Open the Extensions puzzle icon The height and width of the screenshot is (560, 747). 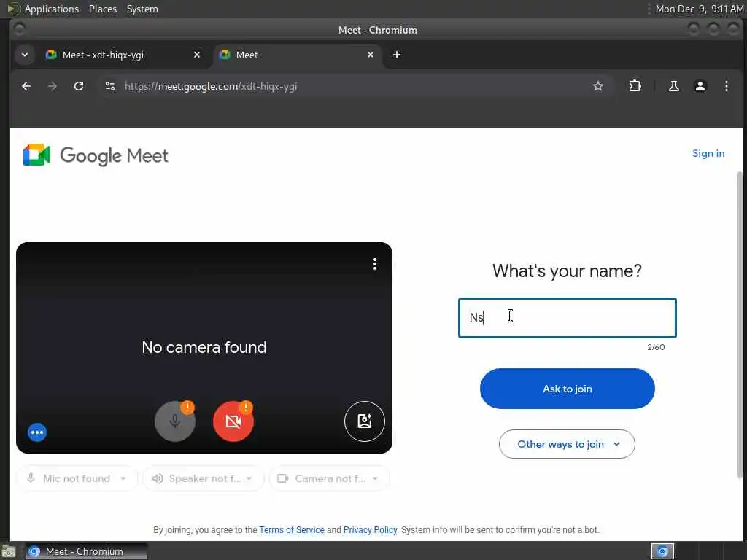(x=635, y=86)
